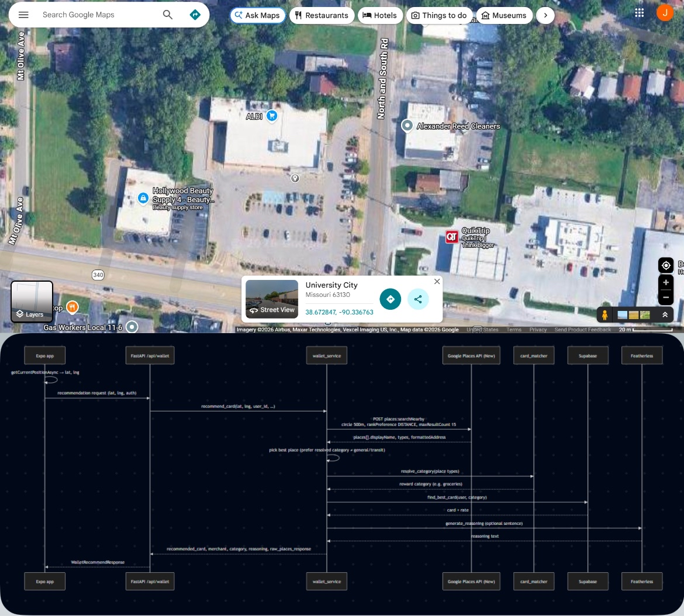
Task: Click the Gas Workers Local 11-6 pin
Action: pos(132,327)
